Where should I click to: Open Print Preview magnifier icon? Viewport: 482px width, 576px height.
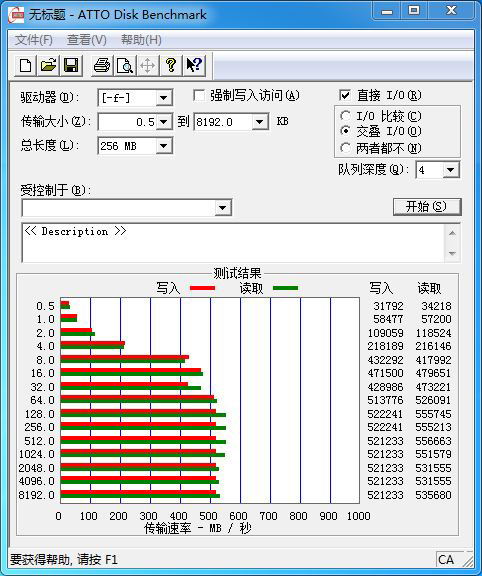(125, 66)
